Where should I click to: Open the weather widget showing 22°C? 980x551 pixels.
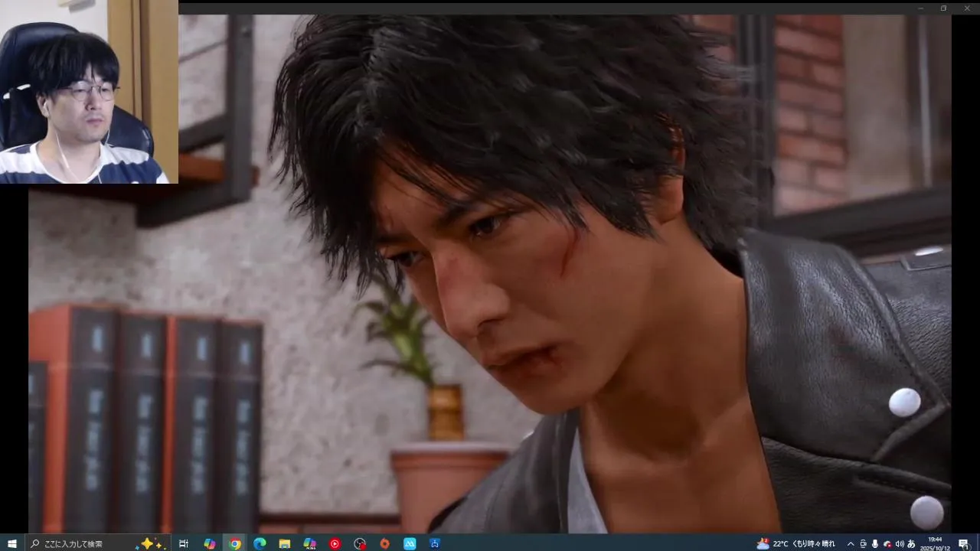[x=795, y=543]
